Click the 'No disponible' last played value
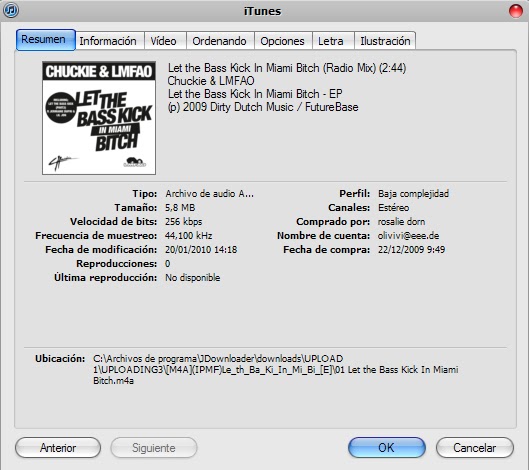The width and height of the screenshot is (529, 470). click(193, 278)
